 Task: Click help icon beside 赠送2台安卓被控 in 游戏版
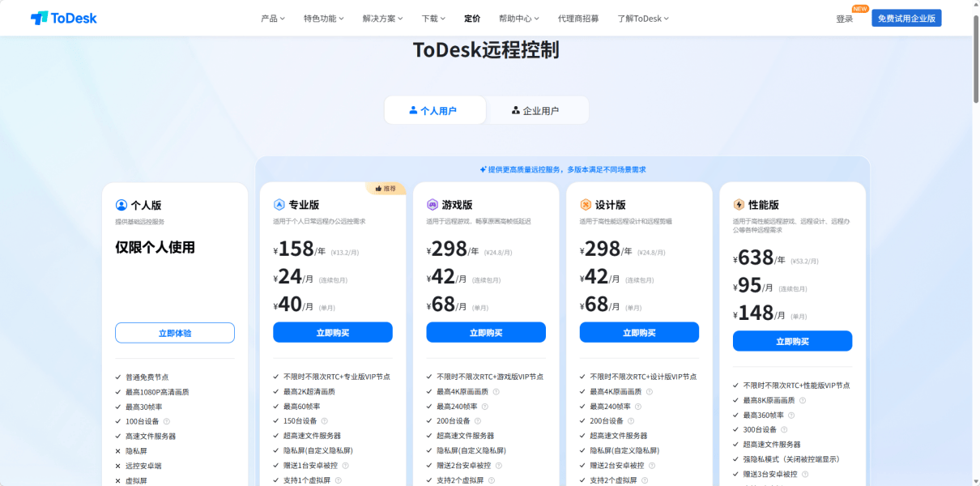tap(498, 466)
